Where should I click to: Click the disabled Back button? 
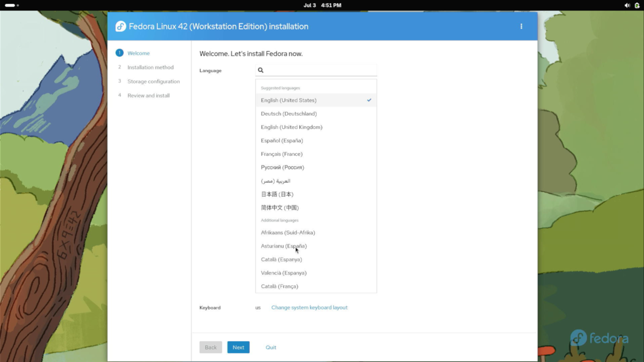(x=211, y=347)
